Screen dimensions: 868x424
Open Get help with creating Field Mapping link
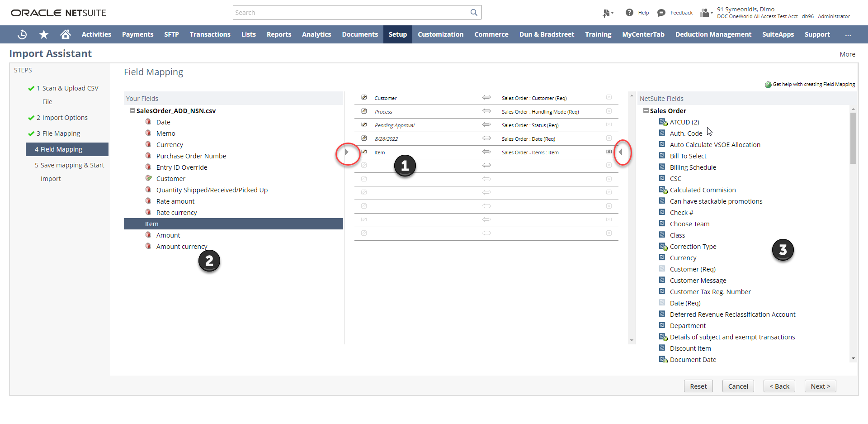pyautogui.click(x=814, y=85)
